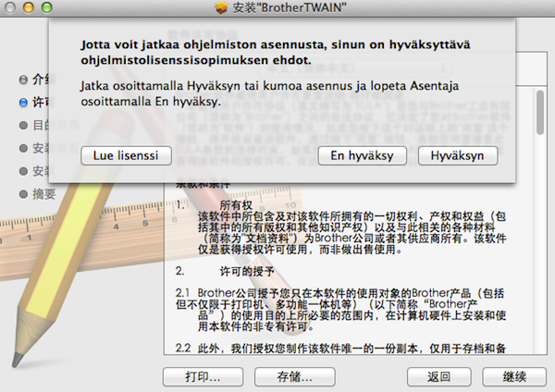Click the blue bullet of the current license step
Screen dimensions: 555x392
point(23,103)
